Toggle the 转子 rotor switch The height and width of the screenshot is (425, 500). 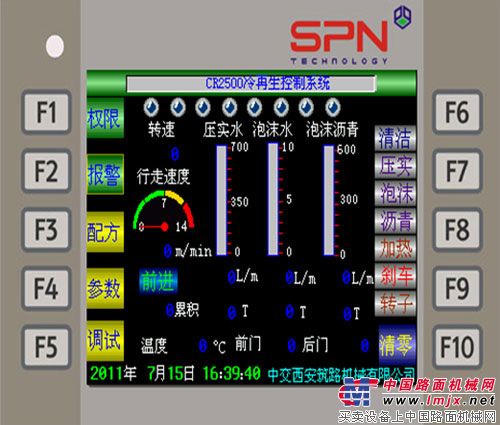(395, 303)
